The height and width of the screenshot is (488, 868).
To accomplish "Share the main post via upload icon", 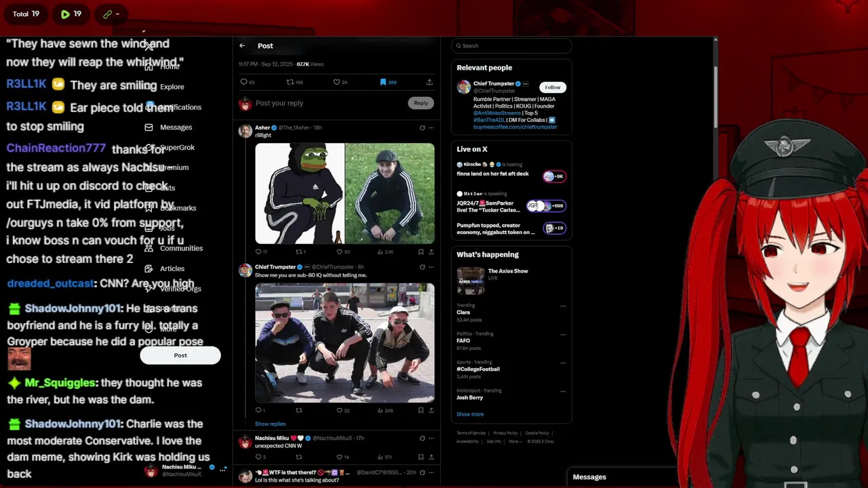I will (x=429, y=82).
